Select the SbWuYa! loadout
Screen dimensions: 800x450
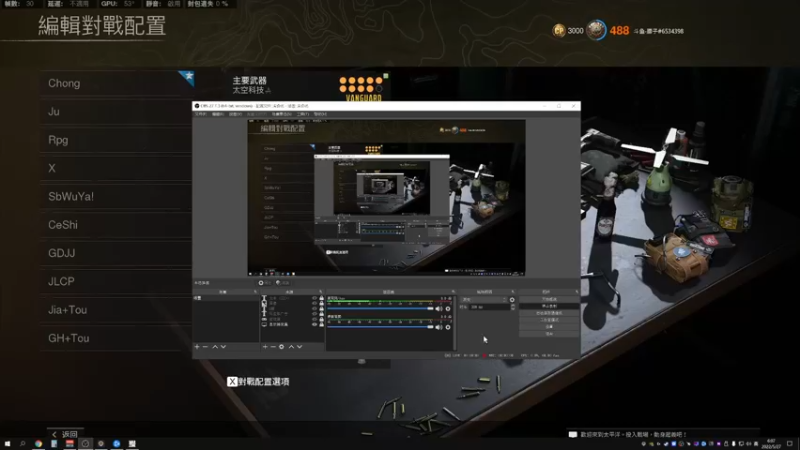[116, 196]
